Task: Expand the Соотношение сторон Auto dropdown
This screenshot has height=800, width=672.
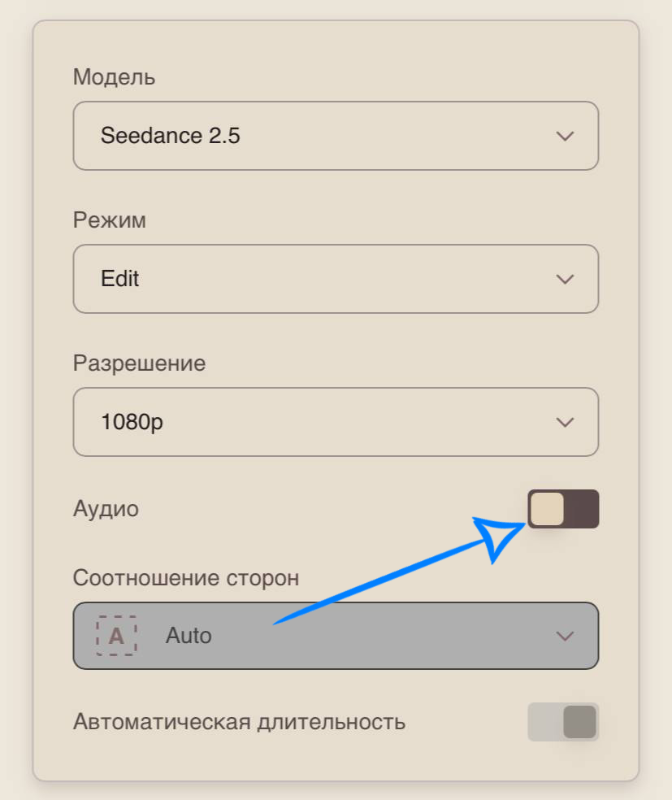Action: (x=336, y=636)
